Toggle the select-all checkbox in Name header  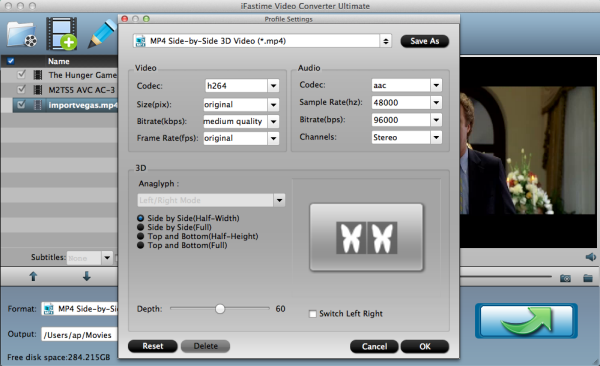click(11, 61)
